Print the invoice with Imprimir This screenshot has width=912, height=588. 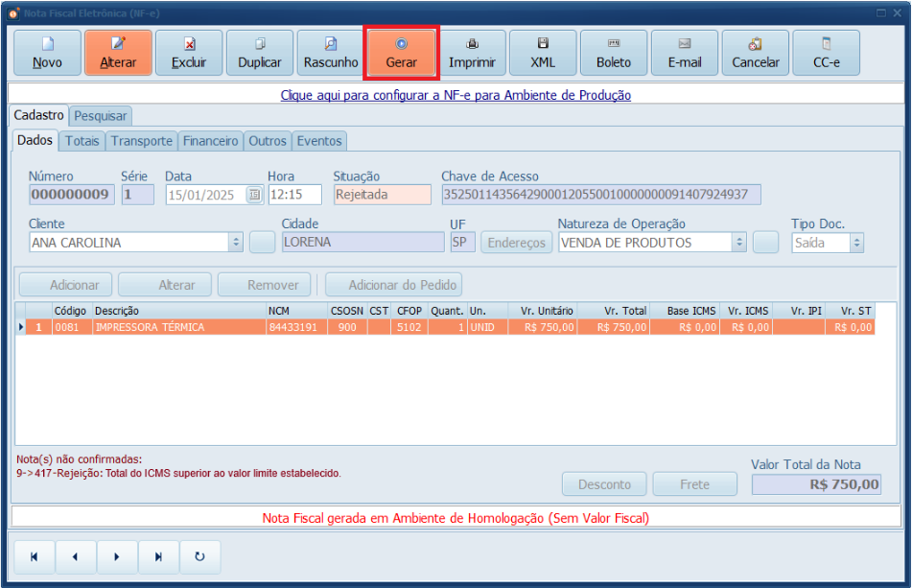point(472,53)
